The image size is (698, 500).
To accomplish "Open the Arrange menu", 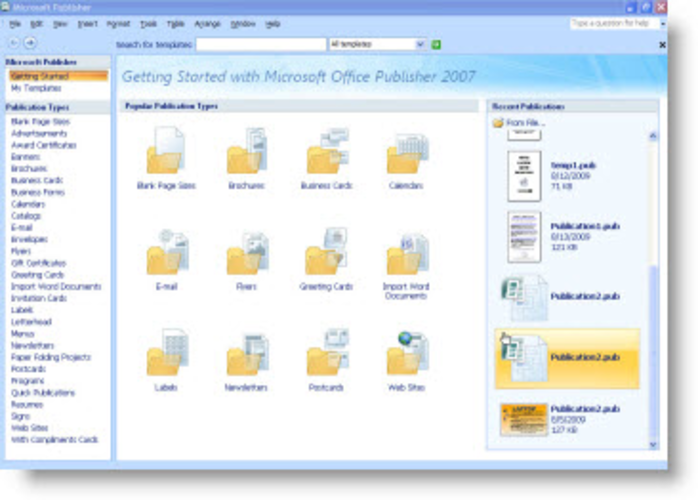I will [x=207, y=24].
